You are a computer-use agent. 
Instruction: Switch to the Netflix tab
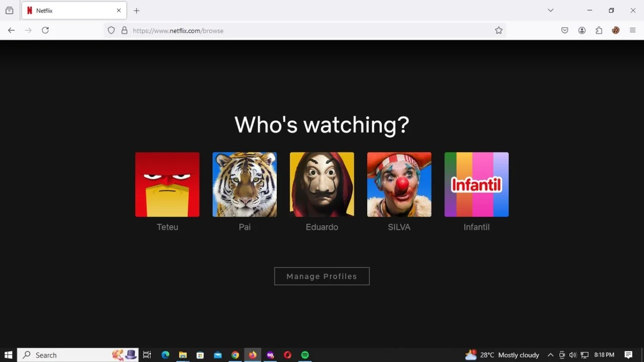(74, 10)
